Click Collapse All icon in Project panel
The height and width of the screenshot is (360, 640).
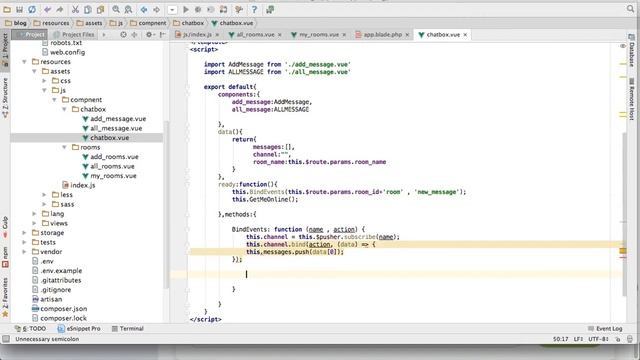click(x=134, y=35)
